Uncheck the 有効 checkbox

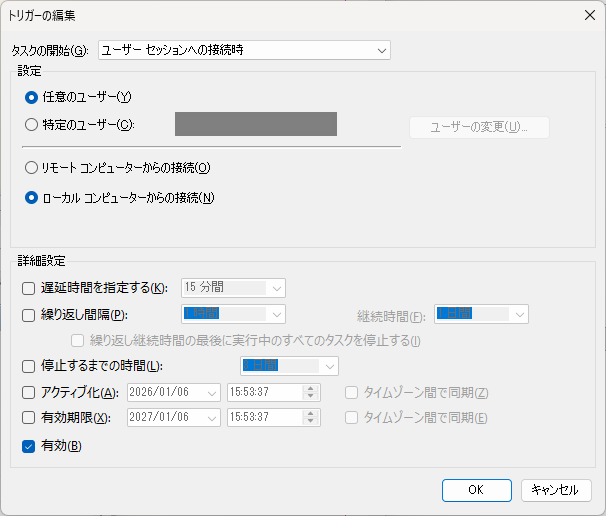tap(29, 446)
